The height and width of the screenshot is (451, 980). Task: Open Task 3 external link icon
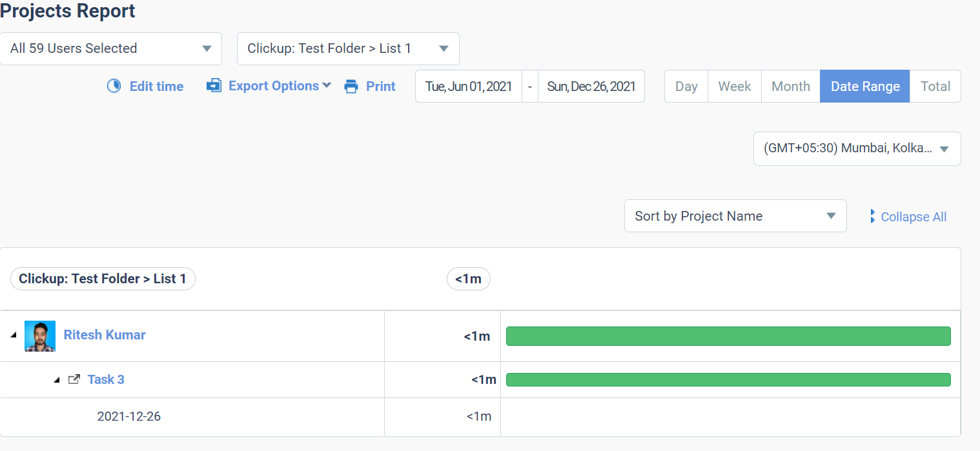coord(74,379)
